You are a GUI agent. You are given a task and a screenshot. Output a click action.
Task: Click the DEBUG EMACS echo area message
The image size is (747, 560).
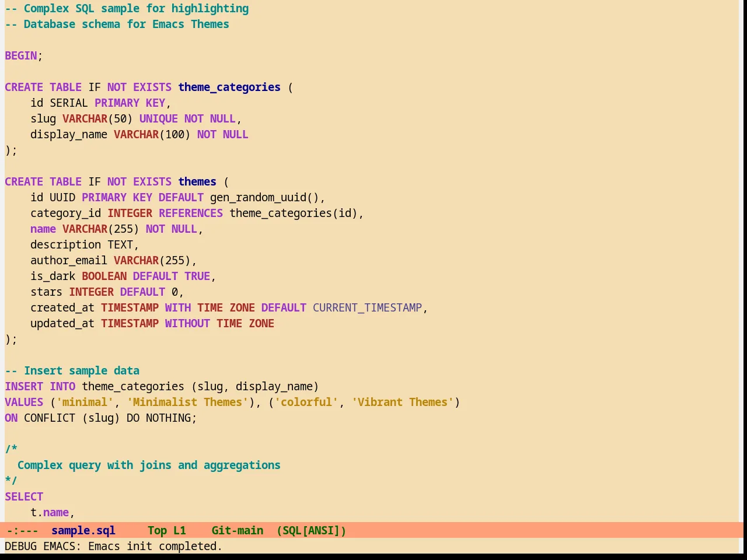point(114,546)
